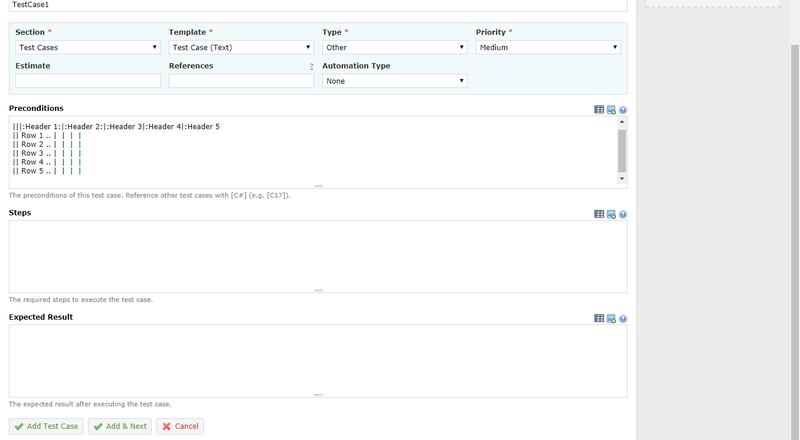Image resolution: width=800 pixels, height=440 pixels.
Task: Open editor help icon for Steps
Action: click(623, 214)
